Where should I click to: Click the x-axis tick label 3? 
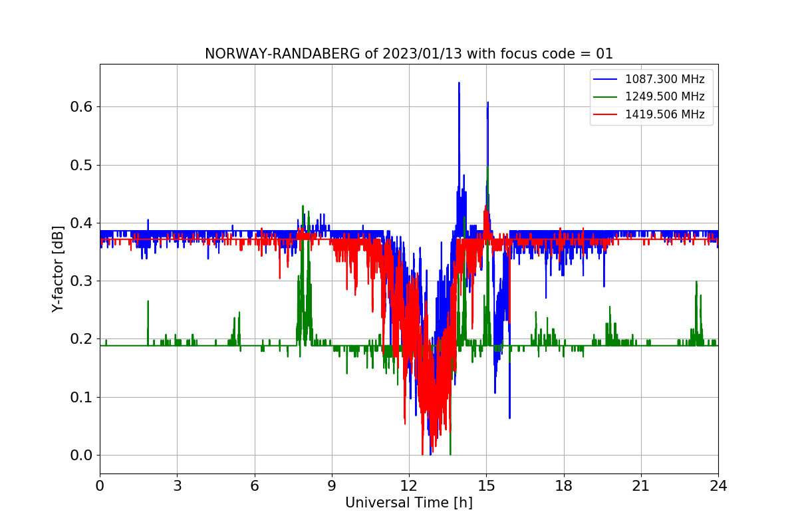pos(177,486)
